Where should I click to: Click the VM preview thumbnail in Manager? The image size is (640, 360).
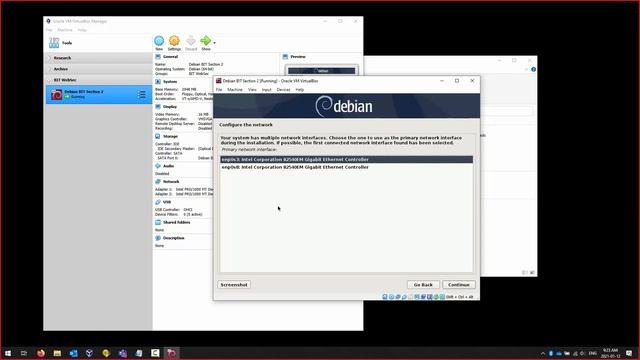point(322,71)
